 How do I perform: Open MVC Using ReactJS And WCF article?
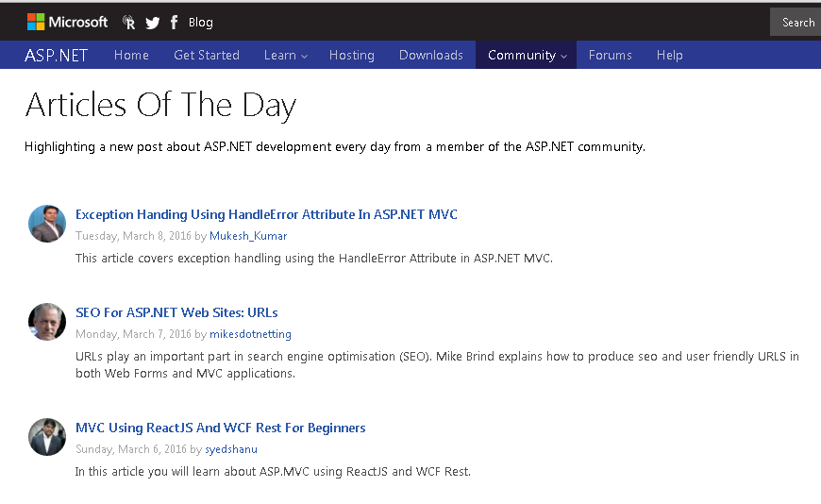coord(221,428)
